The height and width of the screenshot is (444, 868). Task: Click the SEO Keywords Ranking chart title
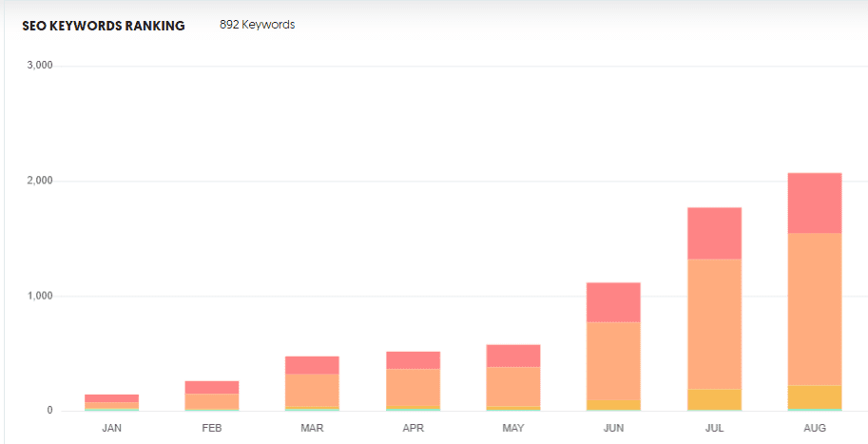(x=104, y=26)
